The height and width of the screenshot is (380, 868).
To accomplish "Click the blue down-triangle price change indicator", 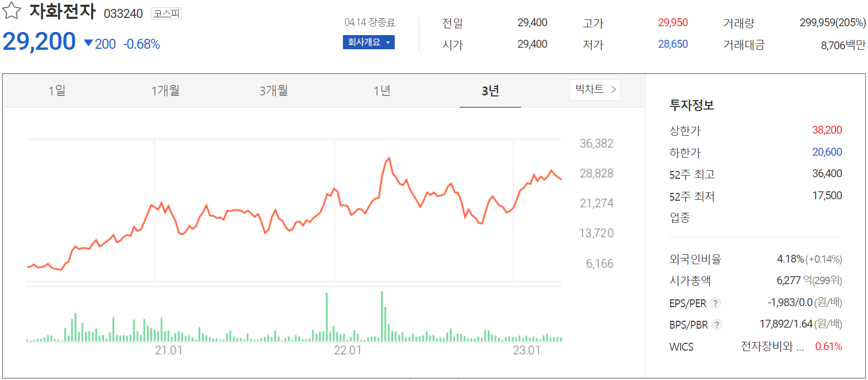I will (88, 44).
